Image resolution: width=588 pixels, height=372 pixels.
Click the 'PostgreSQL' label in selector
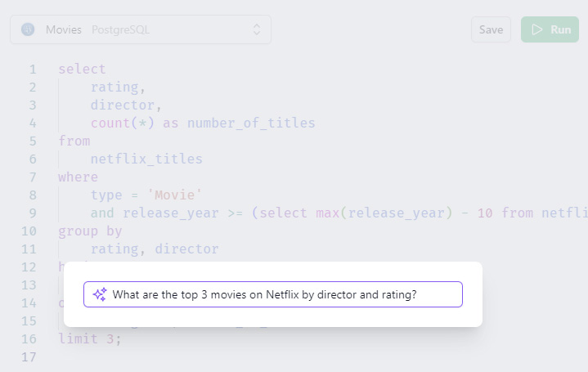pos(120,29)
